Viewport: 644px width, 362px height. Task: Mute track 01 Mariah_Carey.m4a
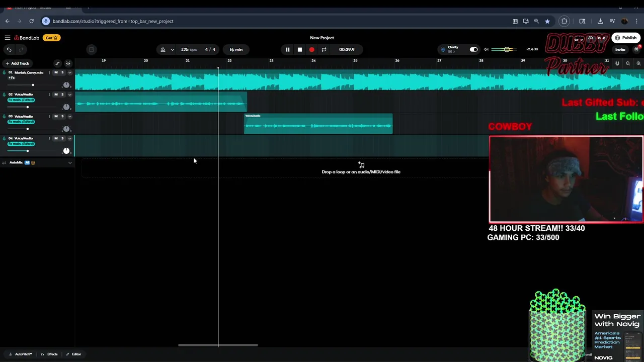pos(56,72)
